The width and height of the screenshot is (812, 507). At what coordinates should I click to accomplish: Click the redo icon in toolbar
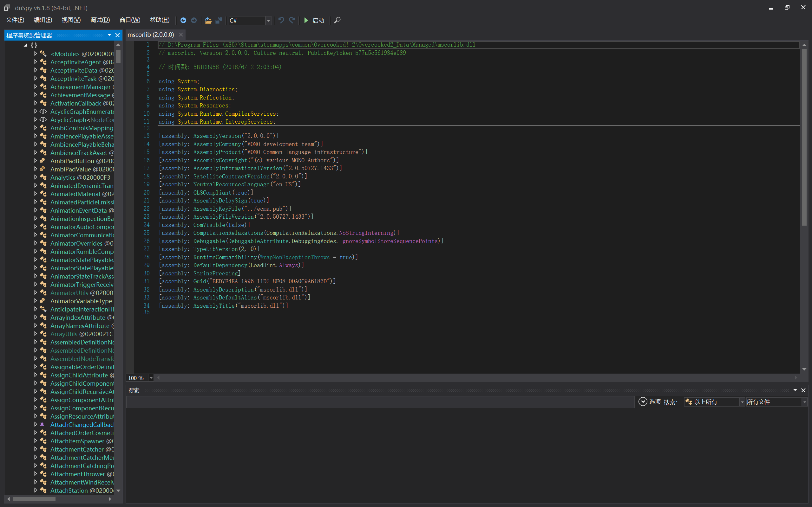pyautogui.click(x=292, y=21)
